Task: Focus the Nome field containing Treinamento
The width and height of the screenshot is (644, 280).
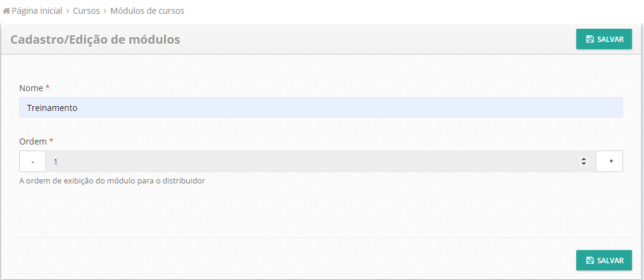Action: [321, 108]
